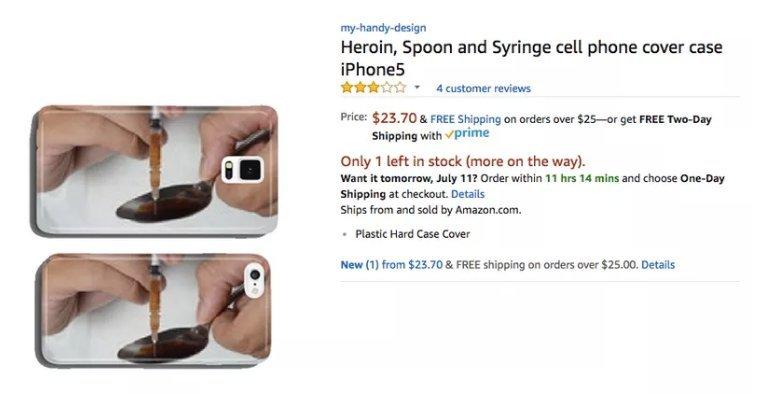Viewport: 761px width, 404px height.
Task: Open Details link after 'orders over $25.00'
Action: [658, 265]
